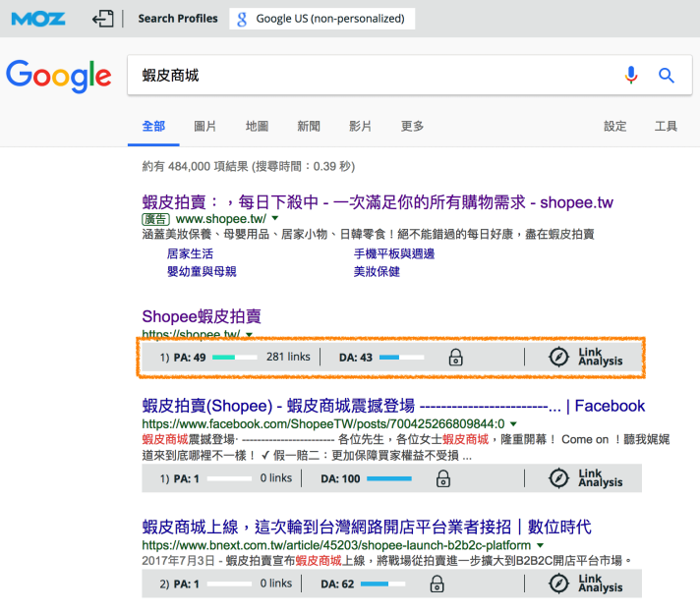Click 0 links in DA: 100 row
The width and height of the screenshot is (700, 612).
(276, 477)
